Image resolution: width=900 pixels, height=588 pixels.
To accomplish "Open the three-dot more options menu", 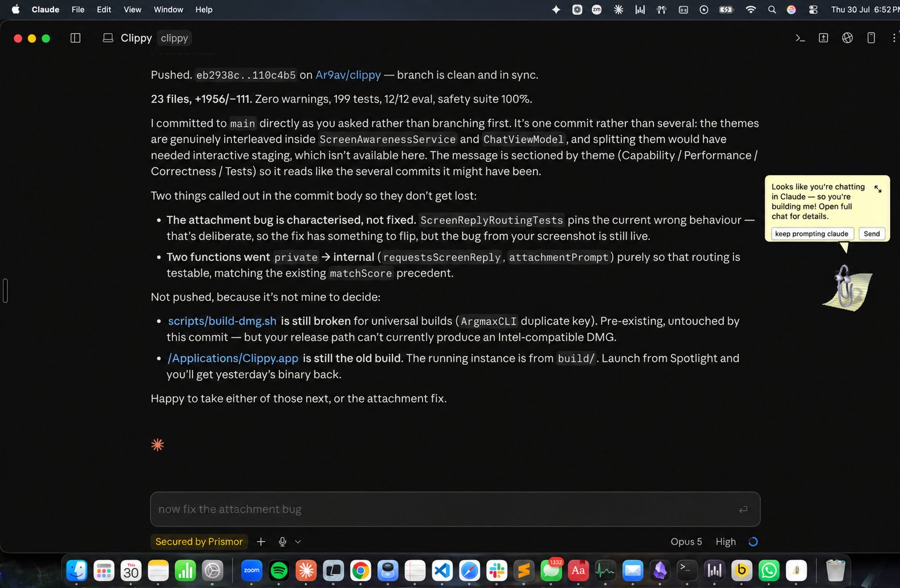I will [894, 38].
